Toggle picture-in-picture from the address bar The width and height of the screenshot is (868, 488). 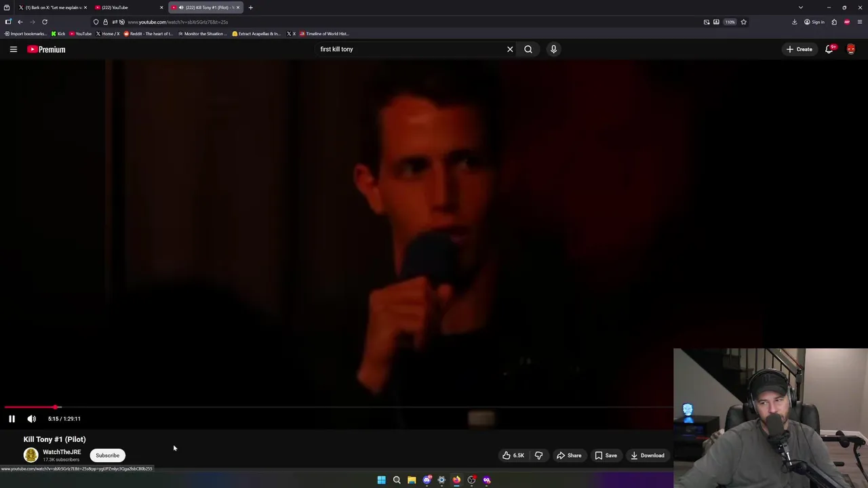click(x=707, y=22)
